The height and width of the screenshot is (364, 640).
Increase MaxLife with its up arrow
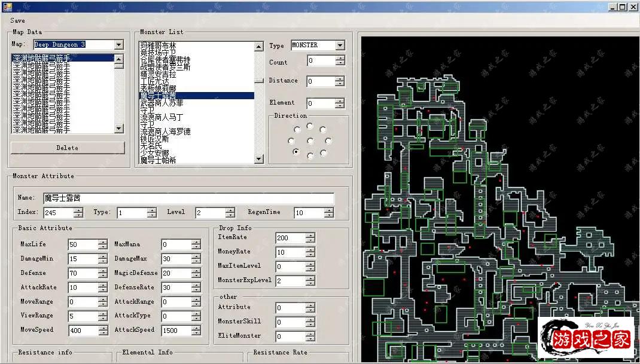(x=103, y=241)
